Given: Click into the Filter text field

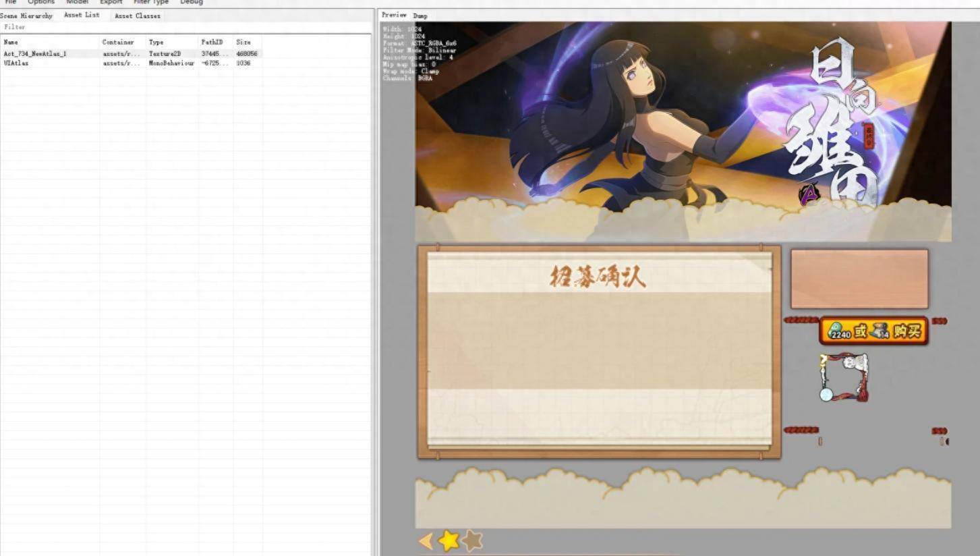Looking at the screenshot, I should (x=185, y=27).
